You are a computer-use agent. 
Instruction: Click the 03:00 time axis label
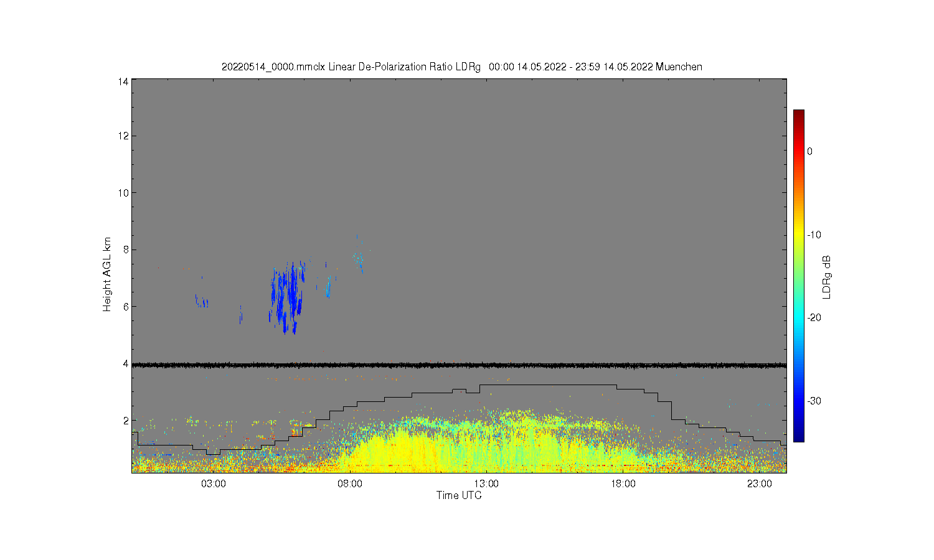tap(214, 484)
